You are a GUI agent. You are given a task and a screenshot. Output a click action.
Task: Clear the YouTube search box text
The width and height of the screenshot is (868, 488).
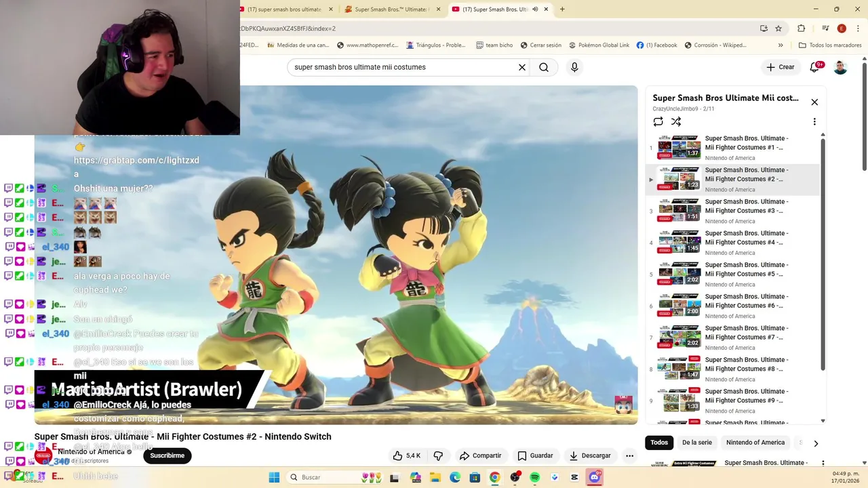pos(522,67)
